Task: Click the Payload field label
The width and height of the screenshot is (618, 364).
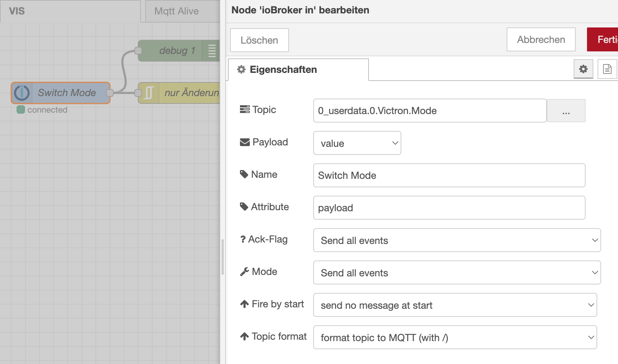Action: (x=264, y=142)
